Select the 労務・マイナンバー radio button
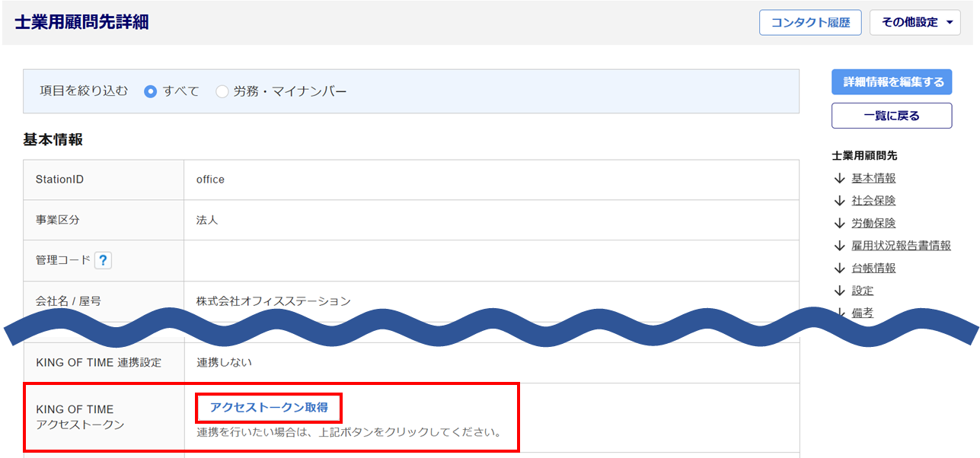 click(x=222, y=91)
